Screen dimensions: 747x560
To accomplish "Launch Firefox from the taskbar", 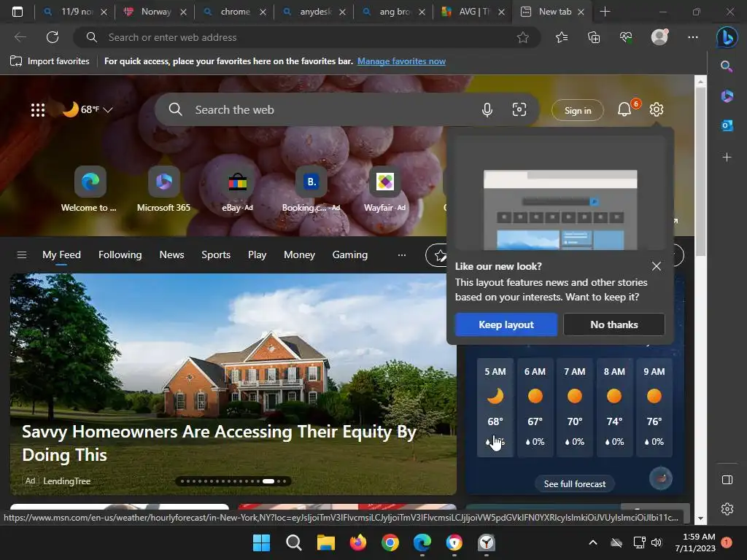I will point(357,542).
